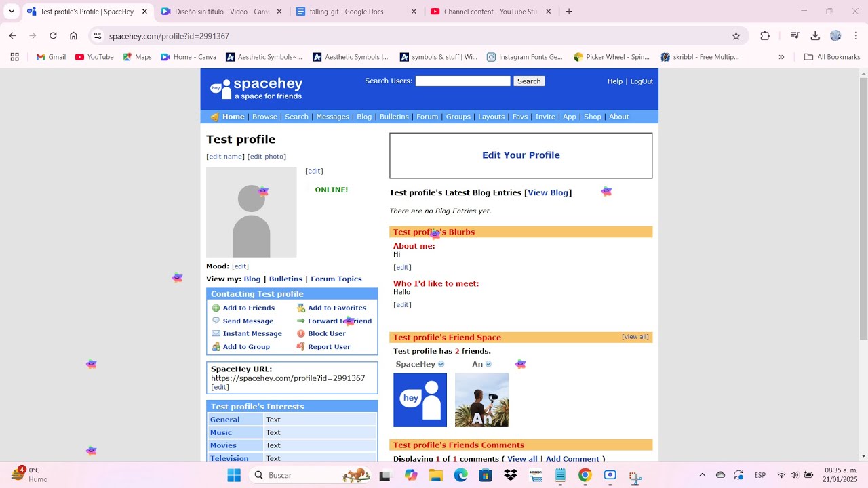
Task: Open the Forum nav menu item
Action: [427, 117]
